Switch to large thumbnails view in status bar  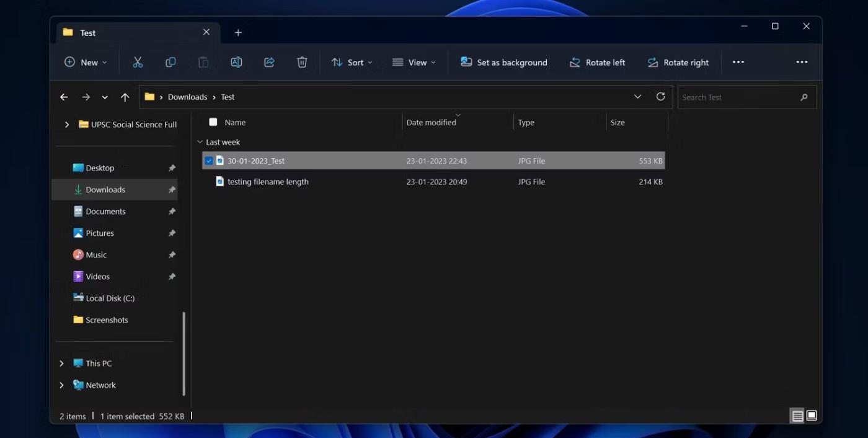tap(812, 416)
